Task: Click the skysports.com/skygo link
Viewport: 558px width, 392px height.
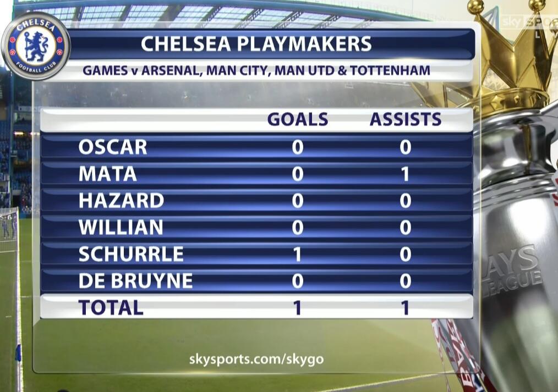Action: [256, 360]
